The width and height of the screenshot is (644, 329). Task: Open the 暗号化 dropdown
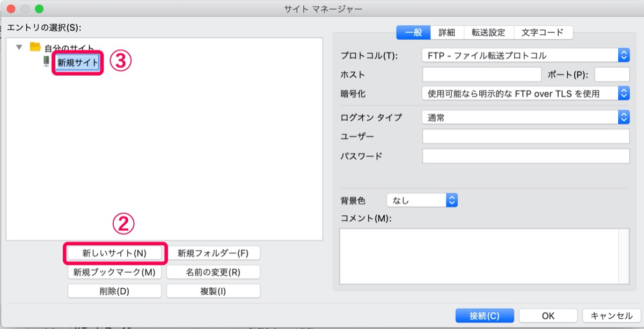[525, 93]
